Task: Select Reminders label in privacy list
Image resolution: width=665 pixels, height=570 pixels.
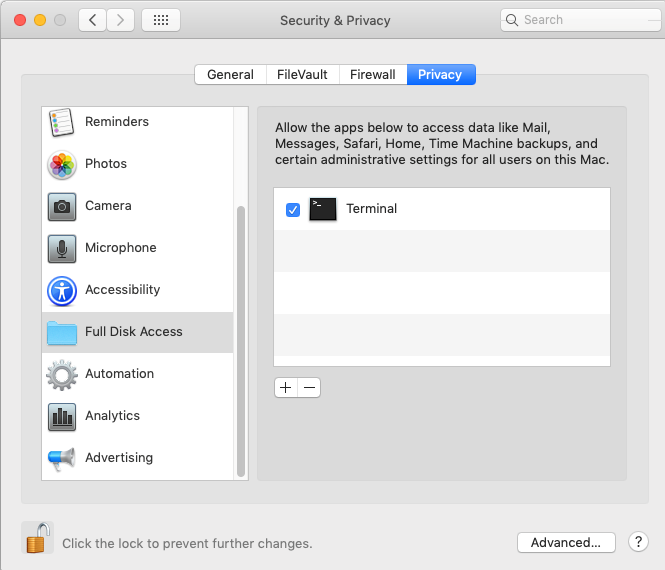Action: click(117, 122)
